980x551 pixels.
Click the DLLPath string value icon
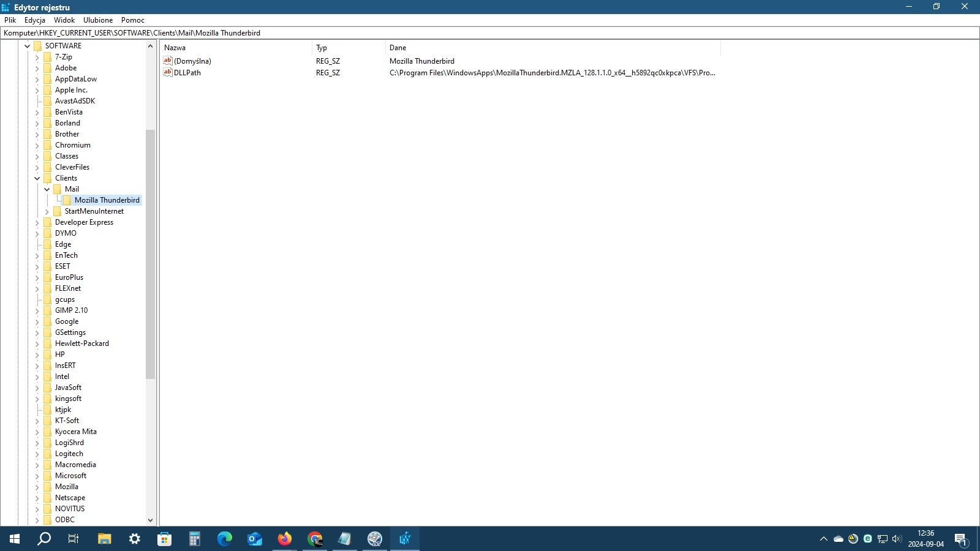pos(168,72)
